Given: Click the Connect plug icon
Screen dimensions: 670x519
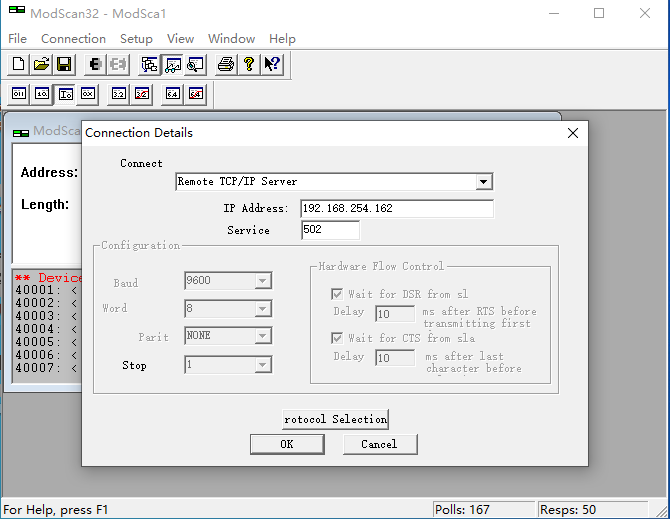Looking at the screenshot, I should [95, 65].
